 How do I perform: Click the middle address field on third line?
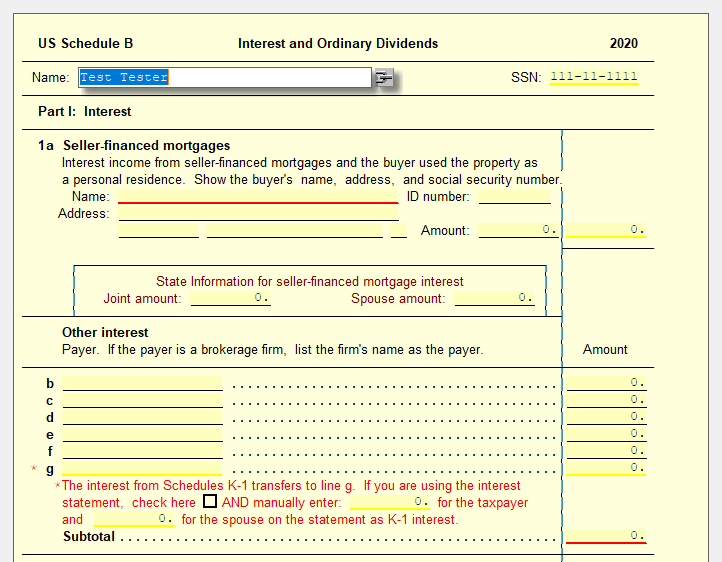(295, 230)
